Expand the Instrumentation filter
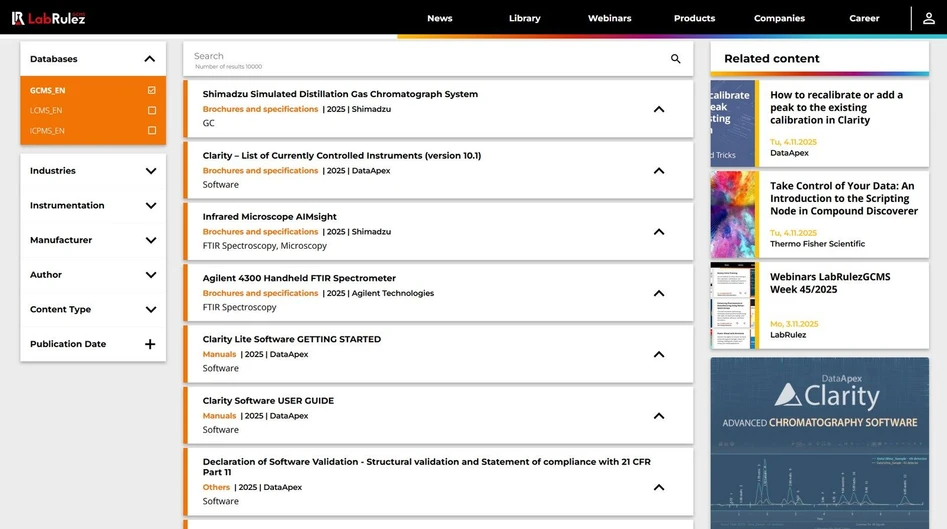This screenshot has height=529, width=947. pyautogui.click(x=150, y=205)
